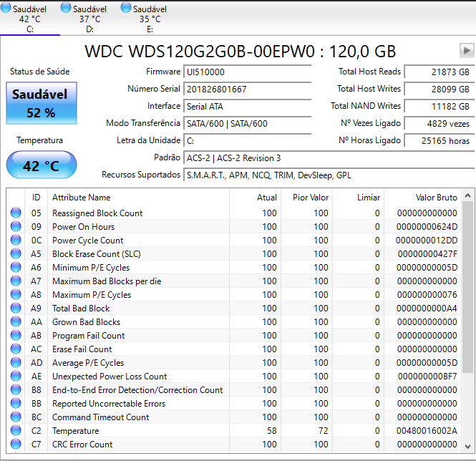The image size is (476, 461).
Task: Click Total Host Writes value 28099 GB
Action: [x=439, y=89]
